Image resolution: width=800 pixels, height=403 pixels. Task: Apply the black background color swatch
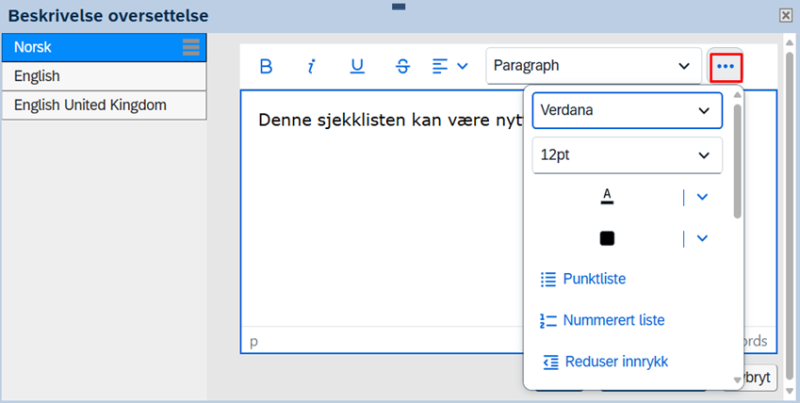click(607, 238)
